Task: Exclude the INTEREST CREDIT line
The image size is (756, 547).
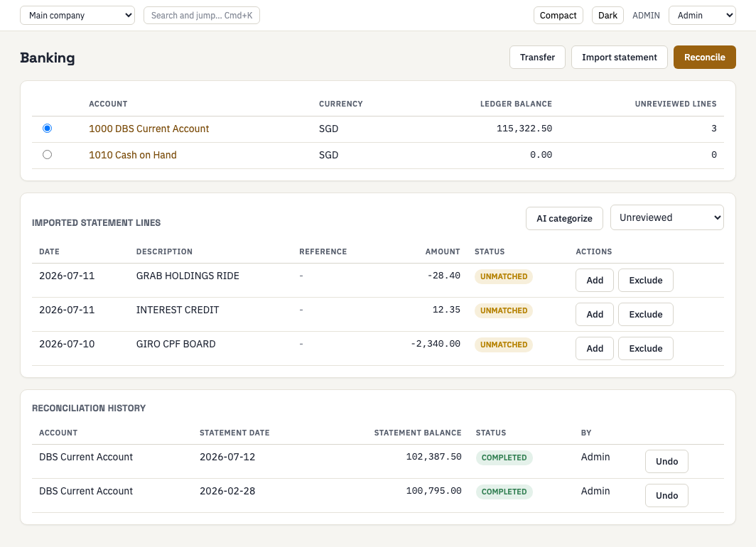Action: (x=646, y=314)
